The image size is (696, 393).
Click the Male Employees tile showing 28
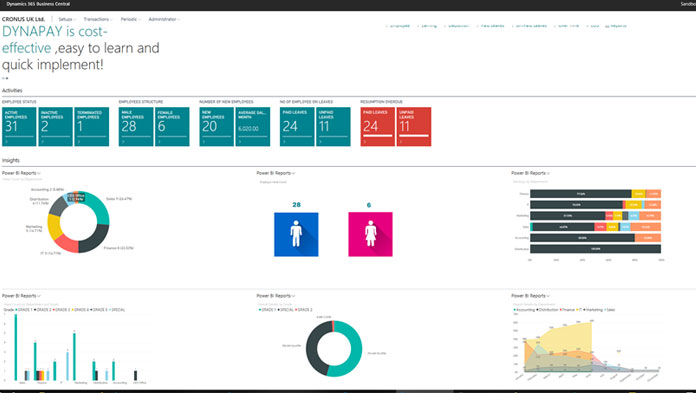[136, 127]
